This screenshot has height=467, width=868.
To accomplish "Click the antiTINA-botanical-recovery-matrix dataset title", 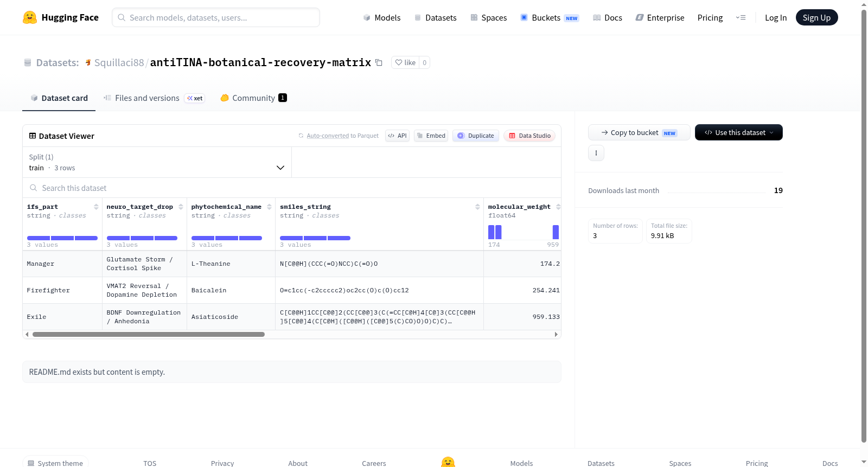I will point(260,62).
